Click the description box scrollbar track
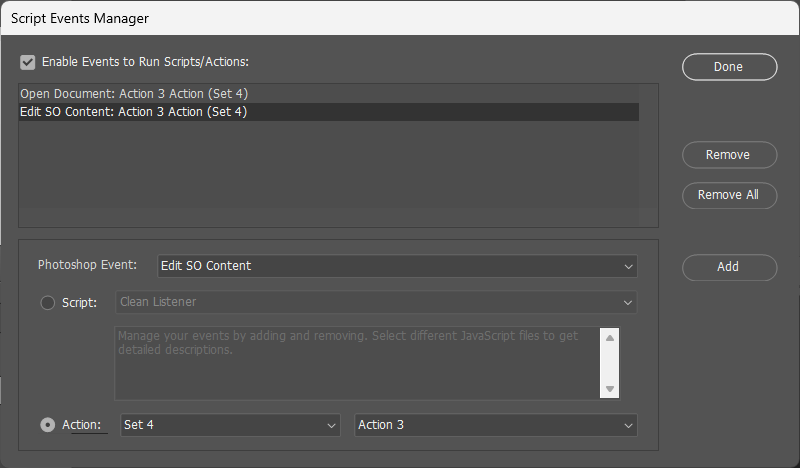The height and width of the screenshot is (468, 800). [x=610, y=363]
